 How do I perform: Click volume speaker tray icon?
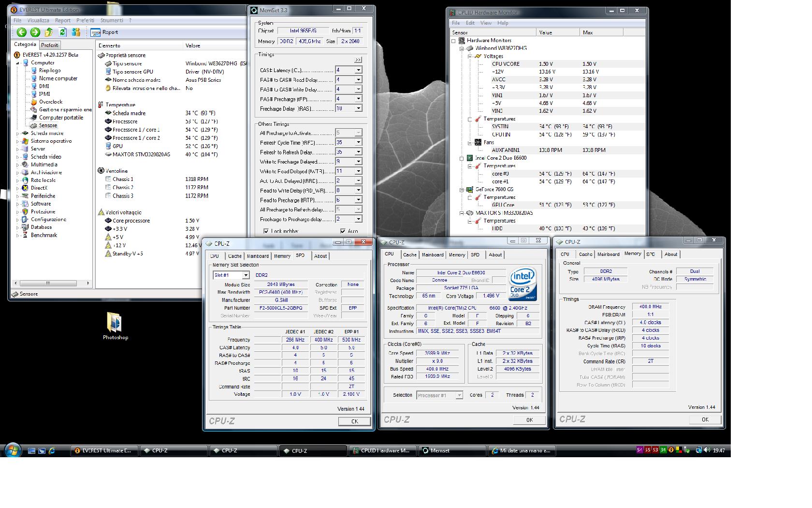pyautogui.click(x=707, y=450)
